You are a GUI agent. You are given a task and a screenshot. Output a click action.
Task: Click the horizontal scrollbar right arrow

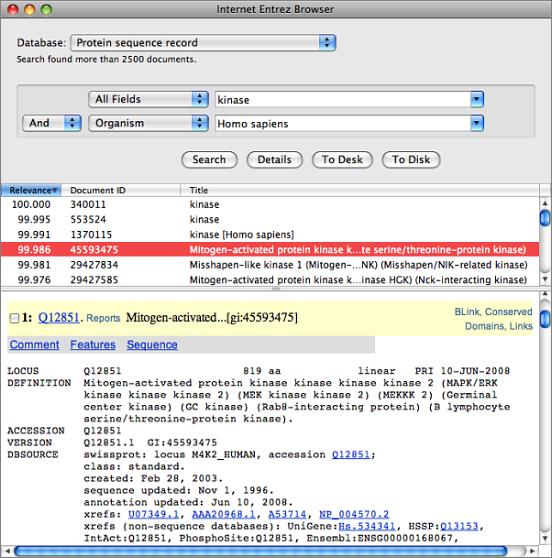pyautogui.click(x=533, y=551)
